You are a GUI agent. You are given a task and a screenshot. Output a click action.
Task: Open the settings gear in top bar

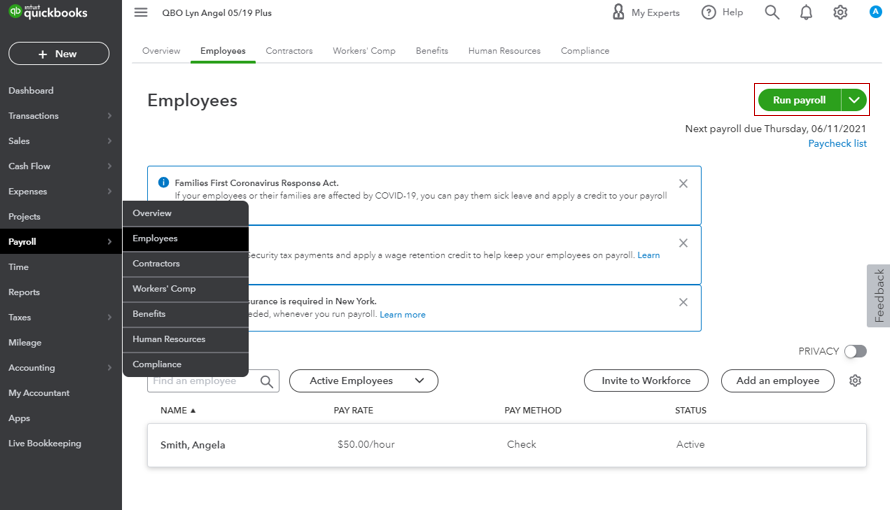tap(840, 13)
